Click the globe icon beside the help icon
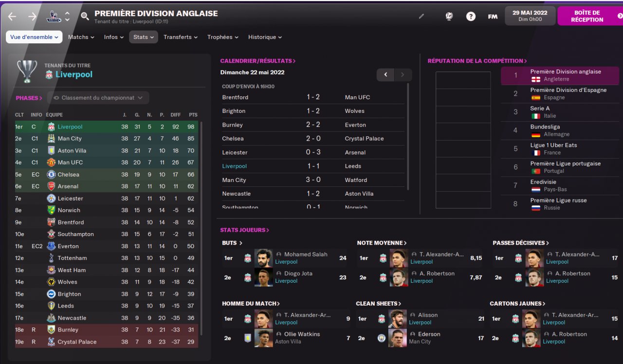Screen dimensions: 623x364 tap(449, 16)
